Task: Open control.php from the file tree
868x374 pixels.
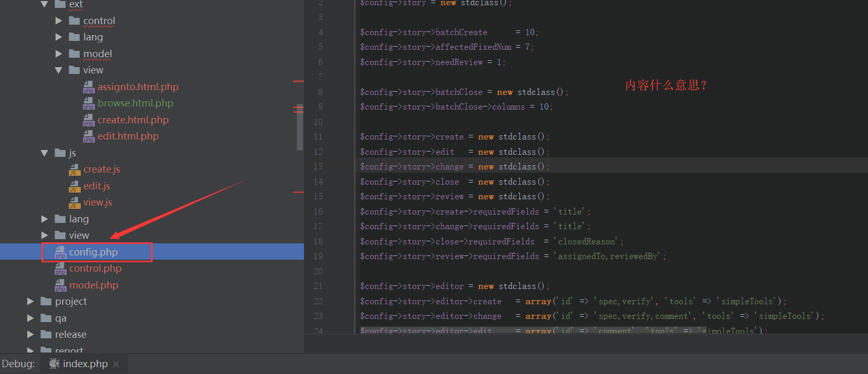Action: click(x=95, y=269)
